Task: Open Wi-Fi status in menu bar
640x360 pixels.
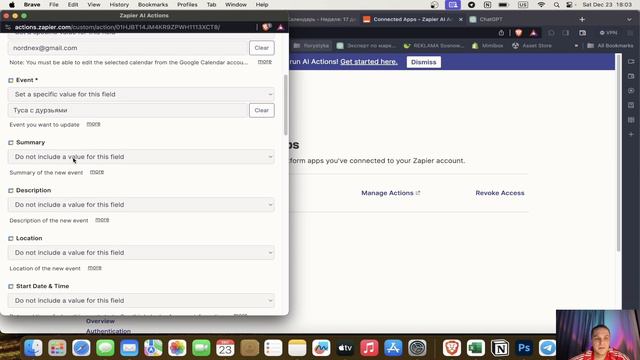Action: 541,5
